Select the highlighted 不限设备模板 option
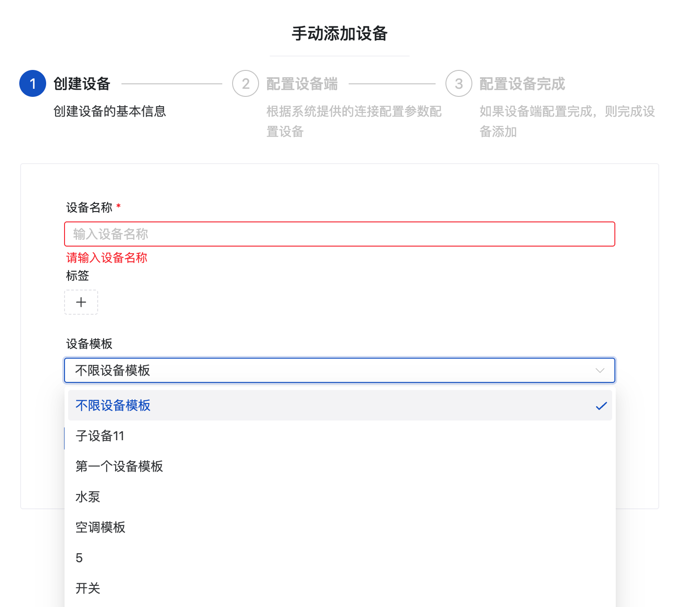700x607 pixels. [340, 405]
